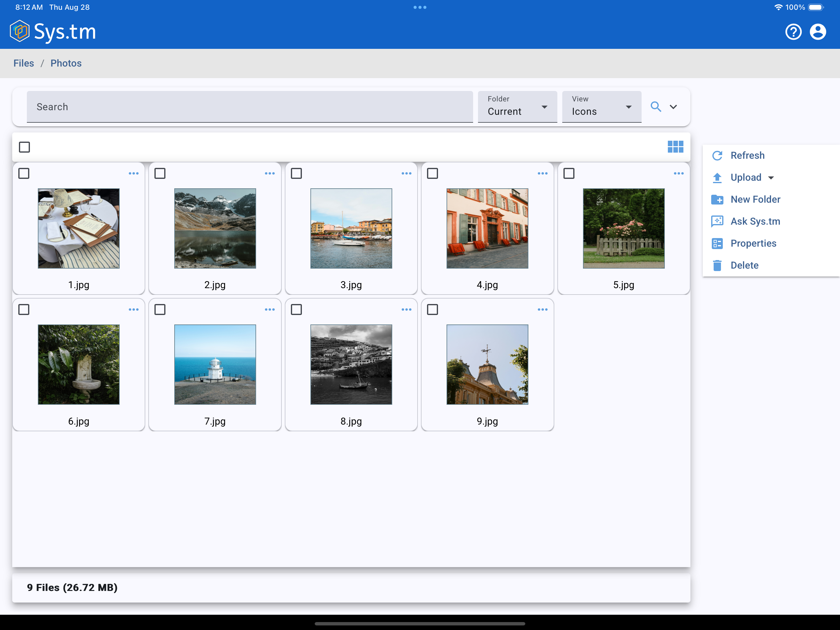Tap the Wi-Fi status icon

778,7
